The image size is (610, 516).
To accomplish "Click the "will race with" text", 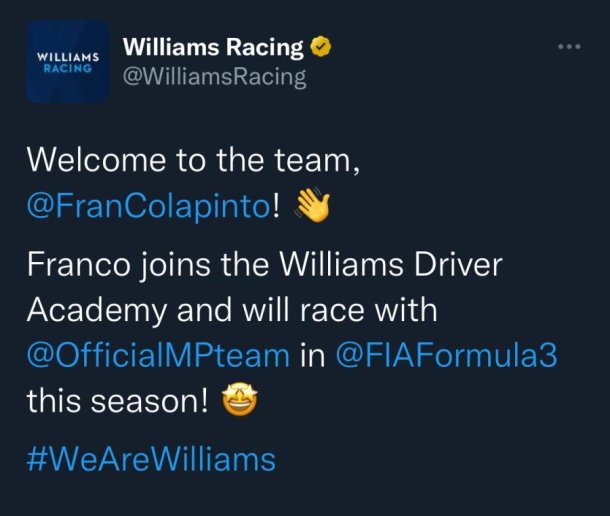I will [x=340, y=310].
